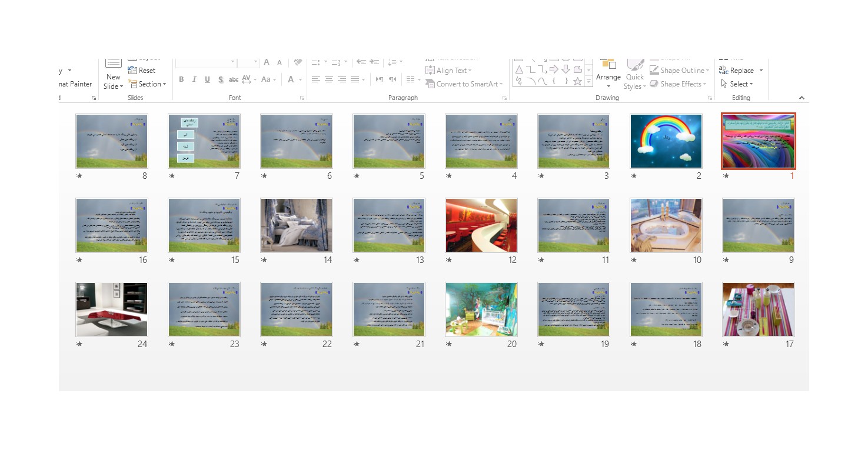Image resolution: width=868 pixels, height=450 pixels.
Task: Play animations star under slide 20
Action: tap(449, 344)
